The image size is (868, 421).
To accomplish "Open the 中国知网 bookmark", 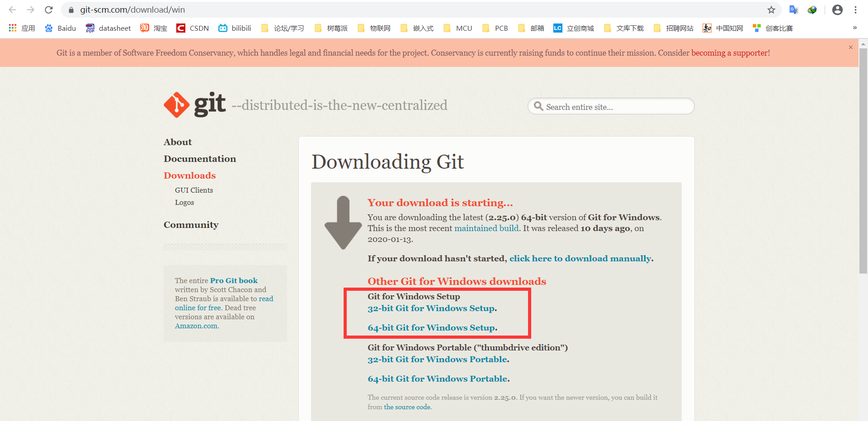I will click(723, 28).
